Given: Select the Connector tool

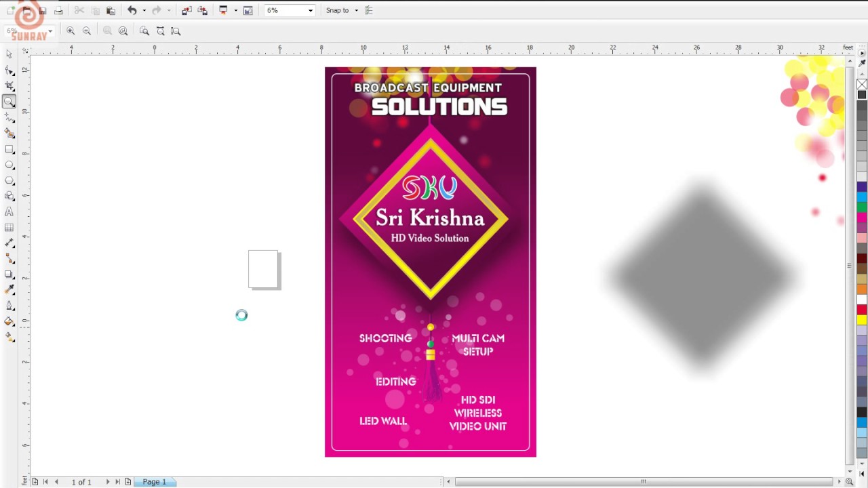Looking at the screenshot, I should pos(9,259).
